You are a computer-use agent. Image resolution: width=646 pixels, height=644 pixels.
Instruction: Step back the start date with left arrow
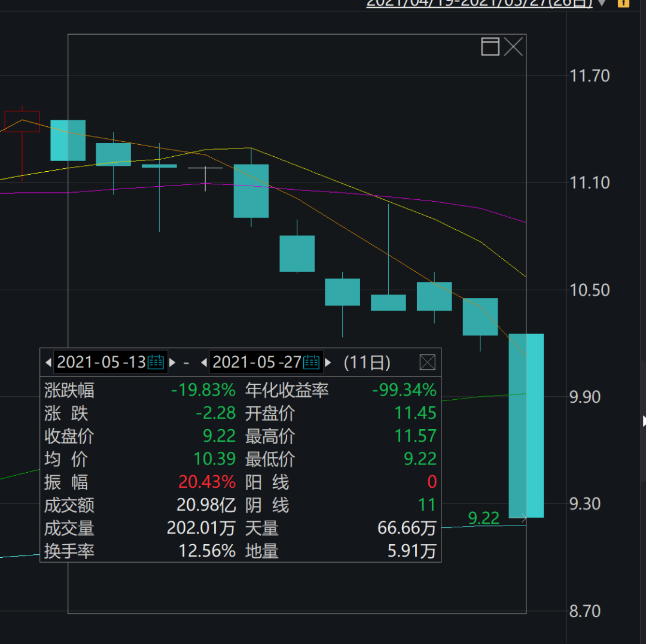[48, 362]
